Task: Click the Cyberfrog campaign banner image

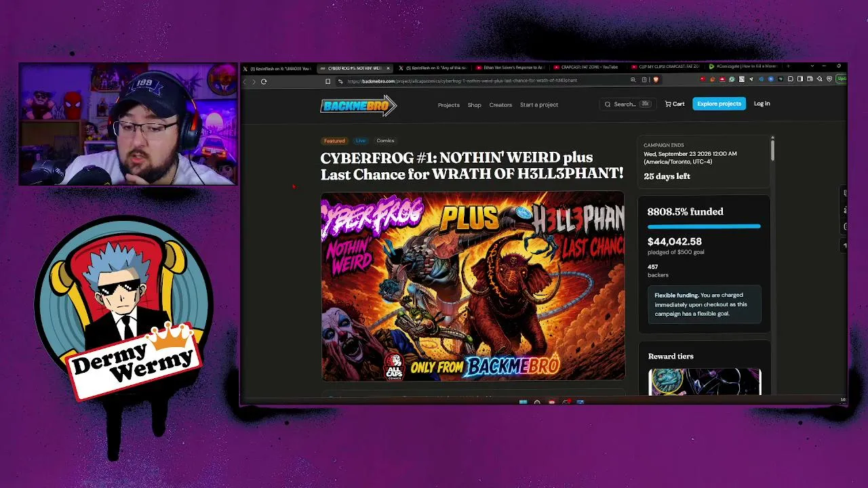Action: click(x=473, y=286)
